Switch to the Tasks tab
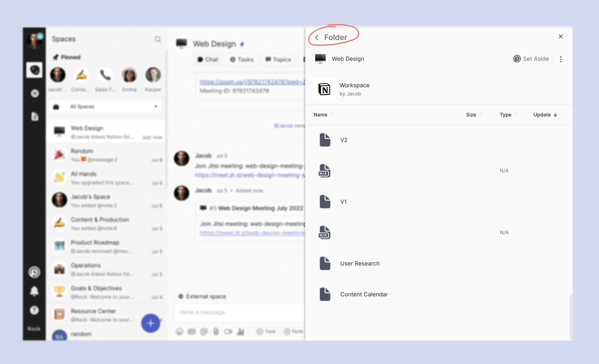Screen dimensions: 599x364 point(242,59)
